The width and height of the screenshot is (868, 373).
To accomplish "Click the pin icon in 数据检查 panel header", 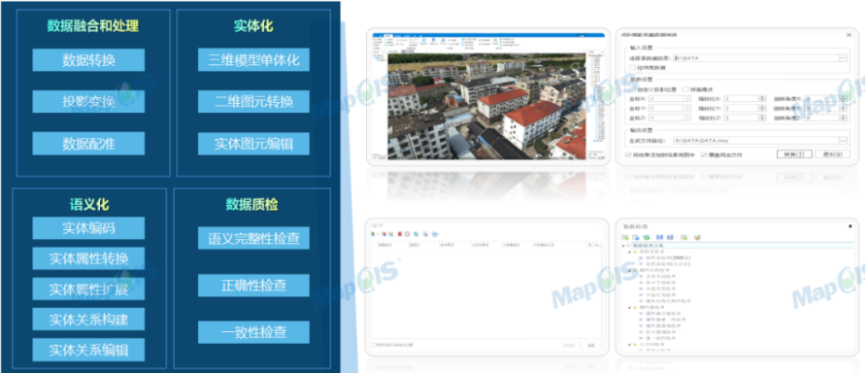I will (x=851, y=226).
